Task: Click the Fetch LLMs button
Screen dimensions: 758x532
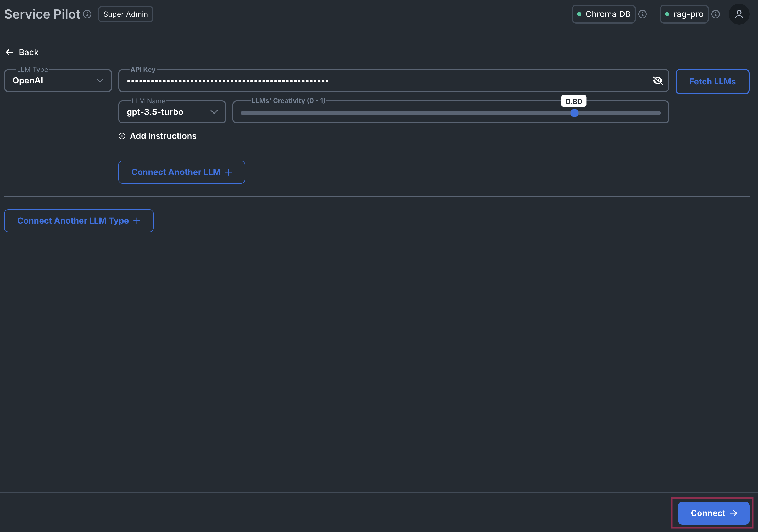Action: pyautogui.click(x=712, y=81)
